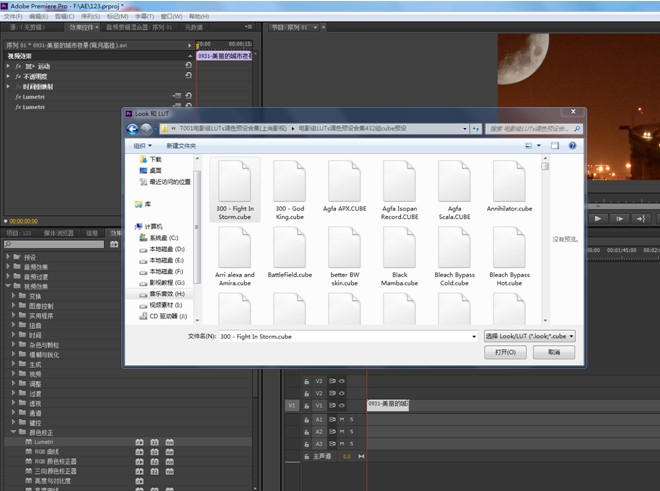
Task: Click the effects panel search field
Action: coord(54,244)
